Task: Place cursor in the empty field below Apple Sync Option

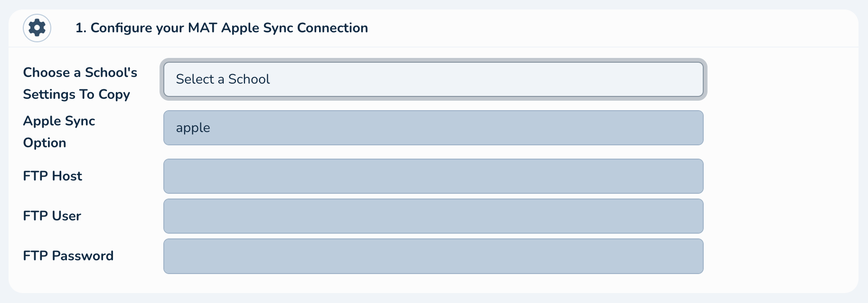Action: tap(433, 176)
